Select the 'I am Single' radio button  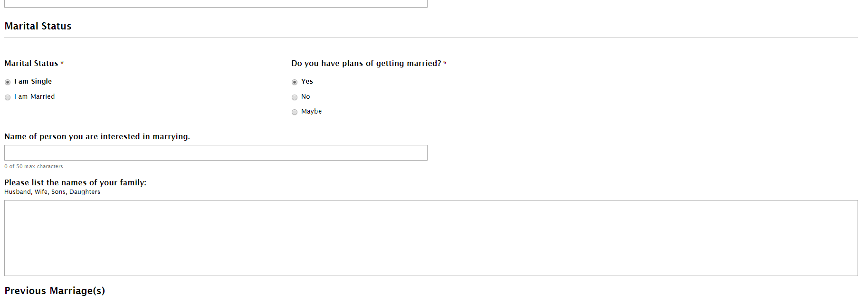(x=8, y=82)
